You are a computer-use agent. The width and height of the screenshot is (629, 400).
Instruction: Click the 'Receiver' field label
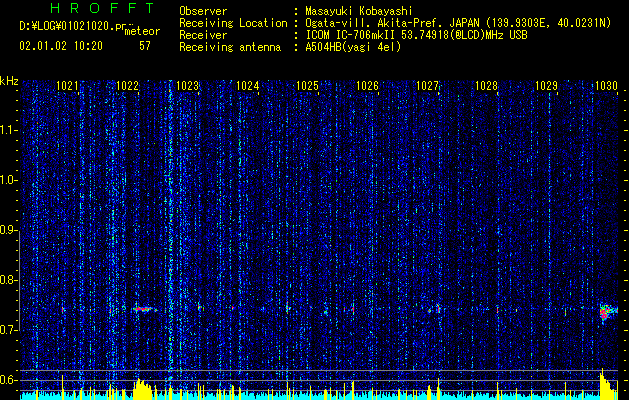[x=203, y=35]
